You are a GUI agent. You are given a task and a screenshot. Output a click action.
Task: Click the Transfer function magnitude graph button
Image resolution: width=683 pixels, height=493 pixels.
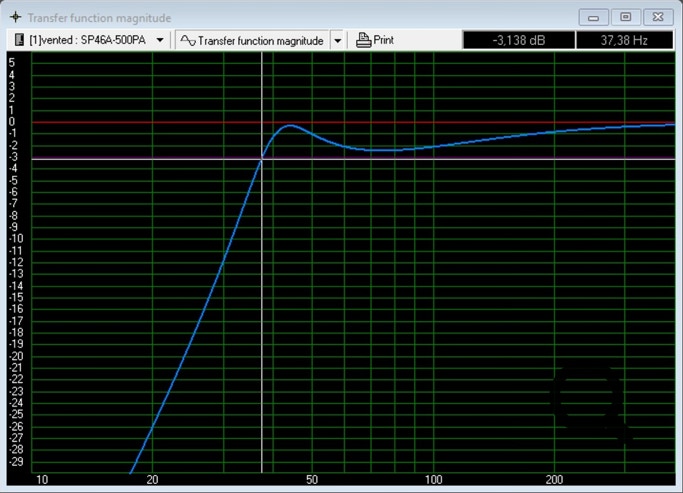(x=252, y=41)
